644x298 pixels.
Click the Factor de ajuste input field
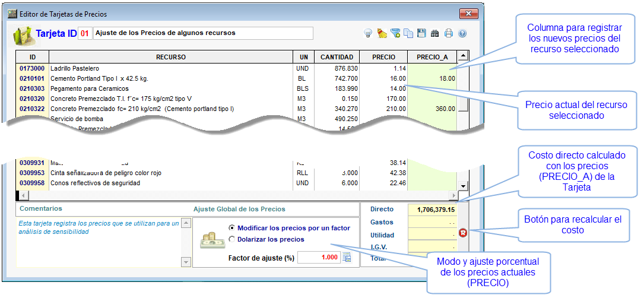(319, 258)
